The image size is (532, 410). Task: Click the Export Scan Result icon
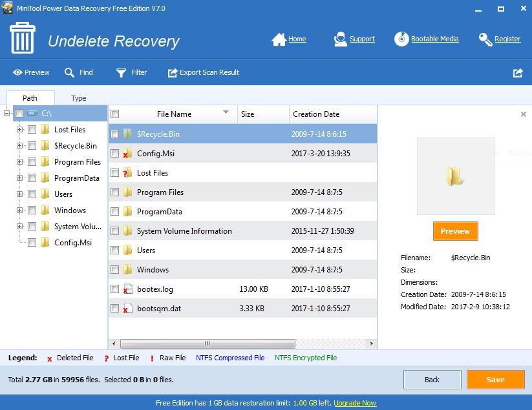pyautogui.click(x=173, y=72)
